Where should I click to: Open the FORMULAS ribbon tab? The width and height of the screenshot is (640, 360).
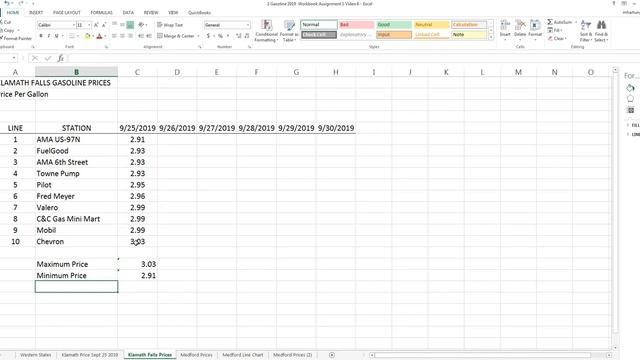(x=101, y=13)
